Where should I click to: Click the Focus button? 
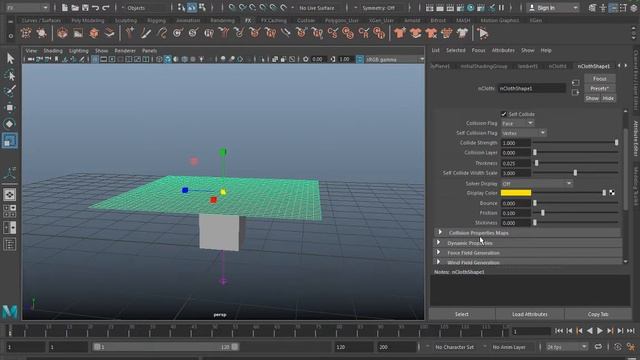[600, 78]
